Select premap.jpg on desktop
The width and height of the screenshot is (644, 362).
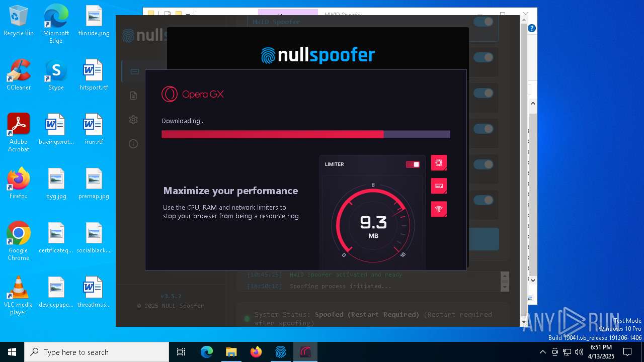[94, 184]
